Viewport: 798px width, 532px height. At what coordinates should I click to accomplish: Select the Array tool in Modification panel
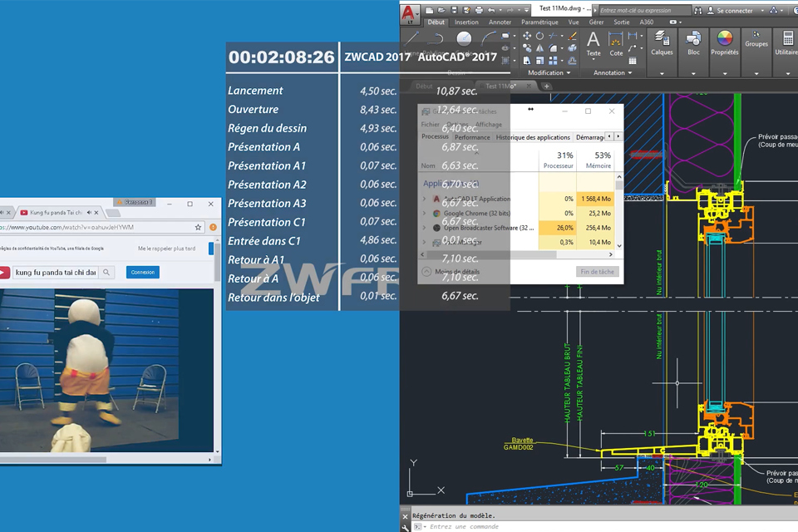point(553,61)
